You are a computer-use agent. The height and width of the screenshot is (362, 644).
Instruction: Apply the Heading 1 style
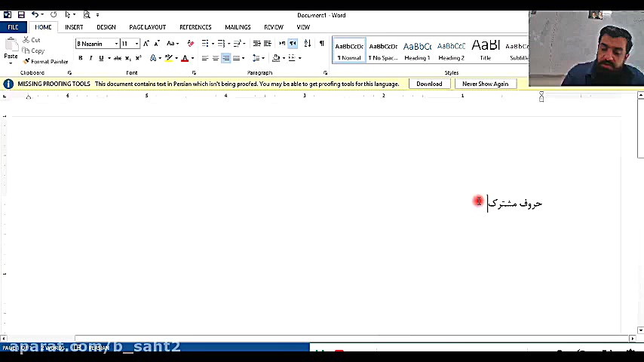pyautogui.click(x=417, y=50)
